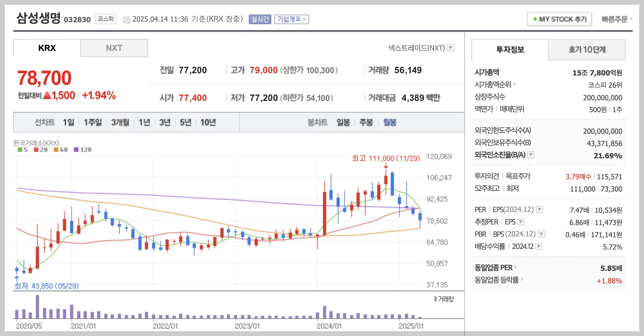Switch to NXT tab

pyautogui.click(x=114, y=48)
